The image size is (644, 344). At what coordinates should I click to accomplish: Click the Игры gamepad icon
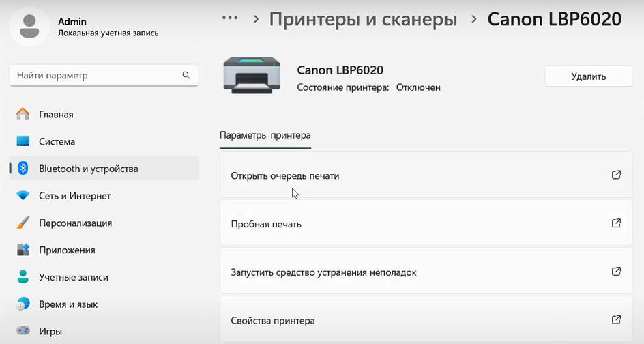(x=23, y=330)
